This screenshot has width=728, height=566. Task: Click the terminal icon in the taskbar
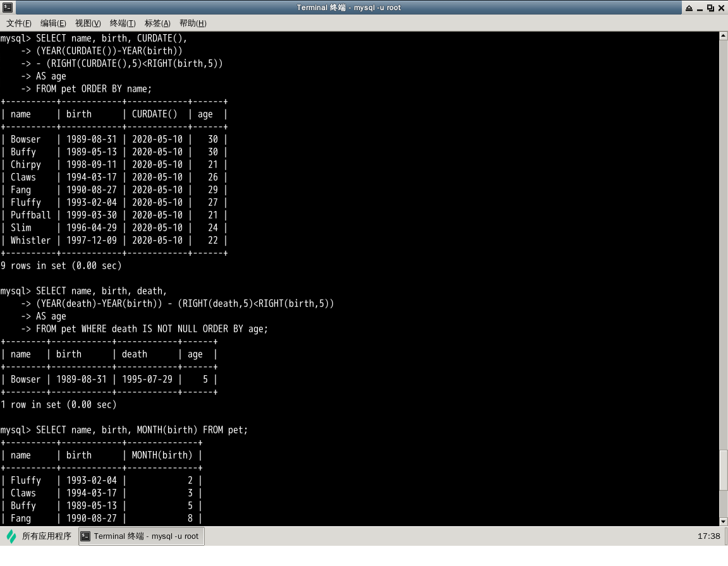tap(86, 536)
